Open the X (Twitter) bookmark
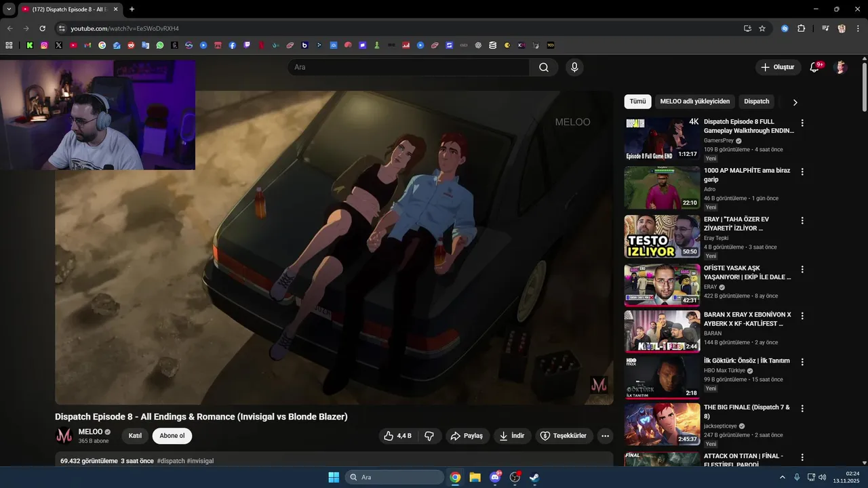Image resolution: width=868 pixels, height=488 pixels. click(58, 45)
